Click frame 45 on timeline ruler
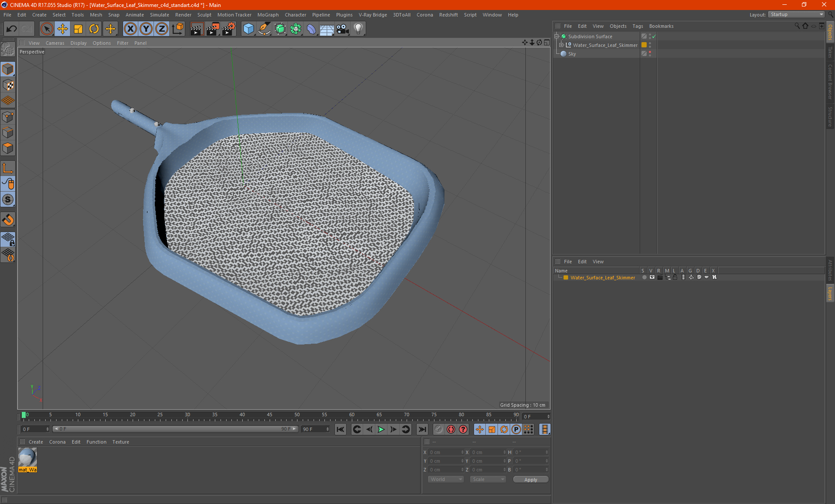 pos(269,415)
